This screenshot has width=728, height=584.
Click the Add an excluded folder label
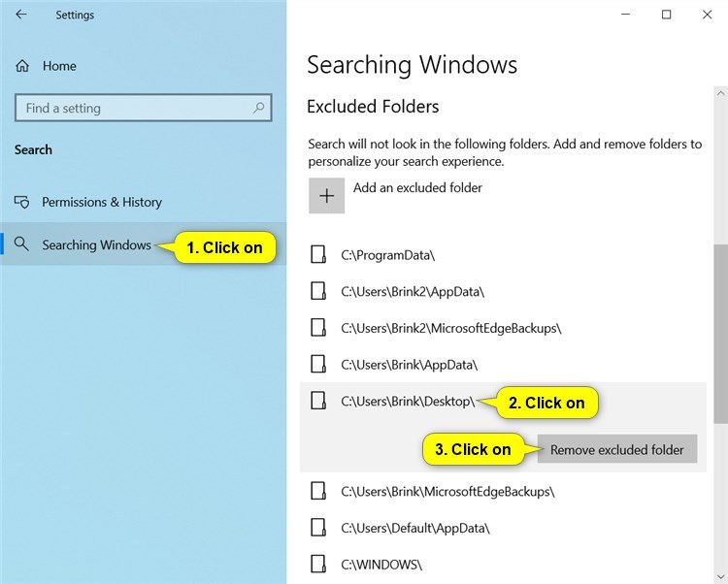[x=417, y=188]
